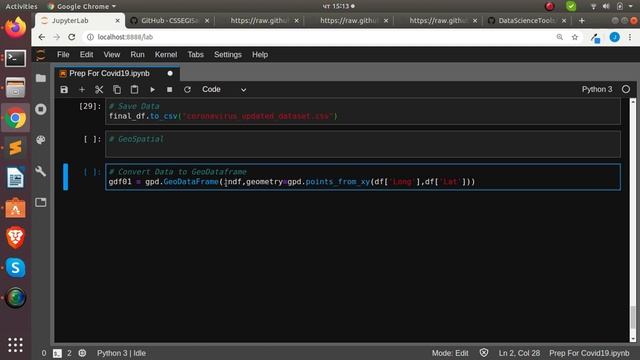Screen dimensions: 640x360
Task: Go forward in Chrome
Action: 56,37
